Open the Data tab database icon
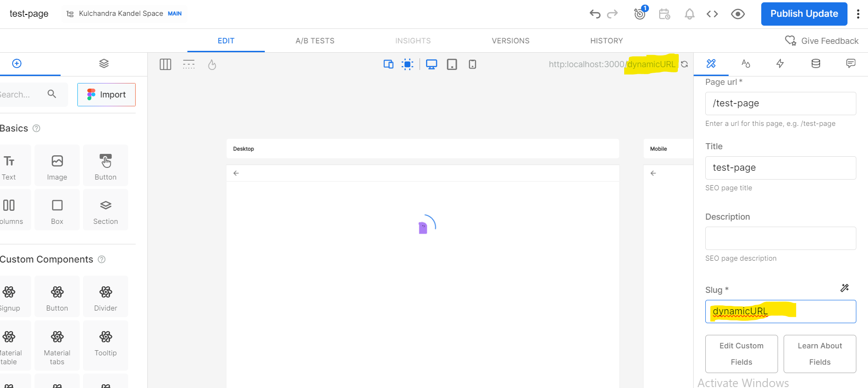The height and width of the screenshot is (388, 868). point(816,63)
